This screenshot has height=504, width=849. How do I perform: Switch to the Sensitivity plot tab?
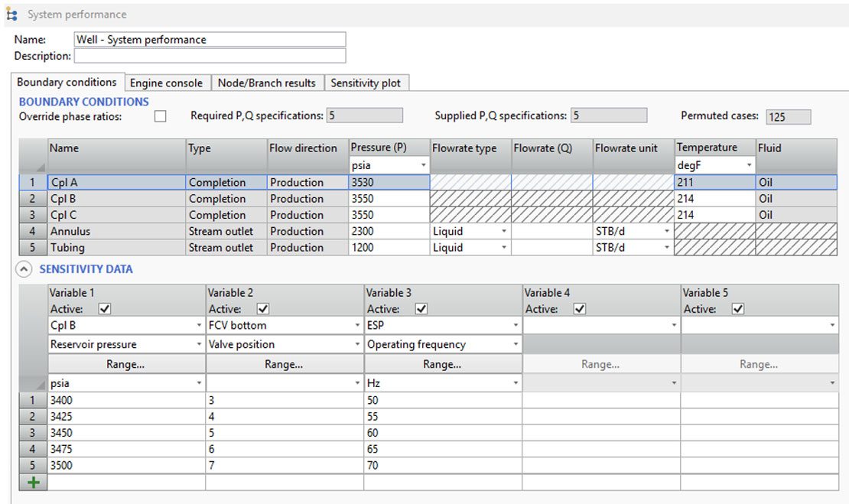tap(366, 83)
